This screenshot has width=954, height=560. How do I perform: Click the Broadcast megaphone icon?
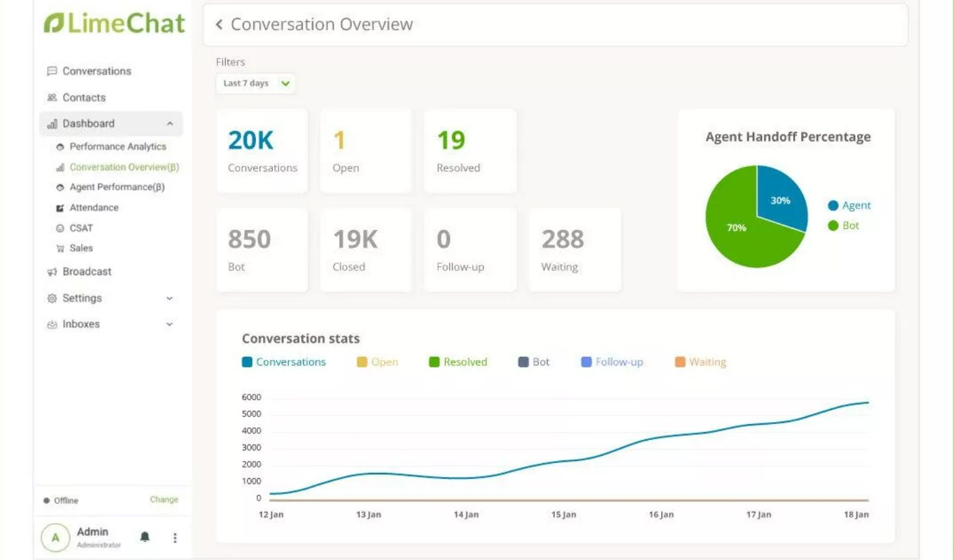(52, 272)
